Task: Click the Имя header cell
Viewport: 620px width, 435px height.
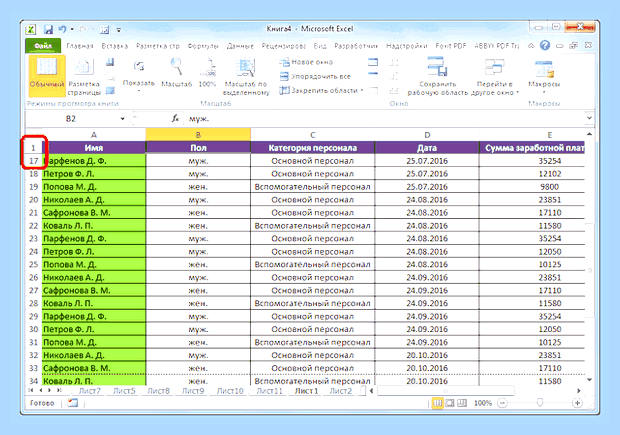Action: [94, 148]
